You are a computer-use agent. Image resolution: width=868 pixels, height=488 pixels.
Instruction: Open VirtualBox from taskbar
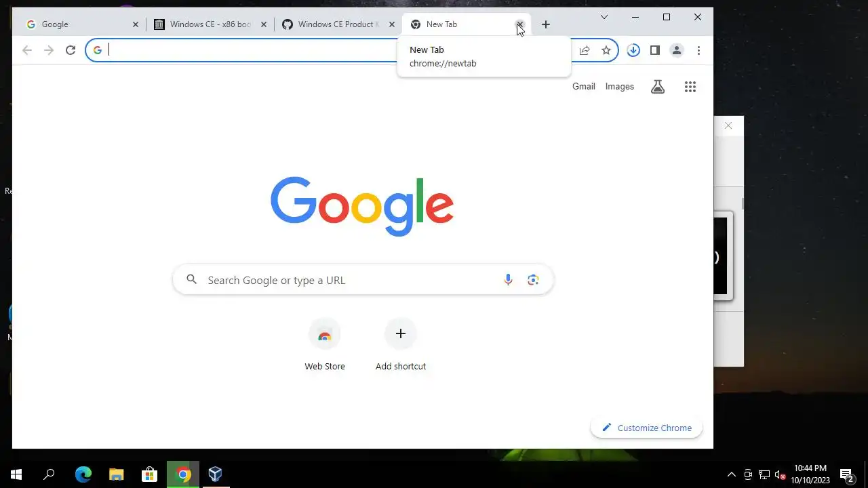(216, 474)
